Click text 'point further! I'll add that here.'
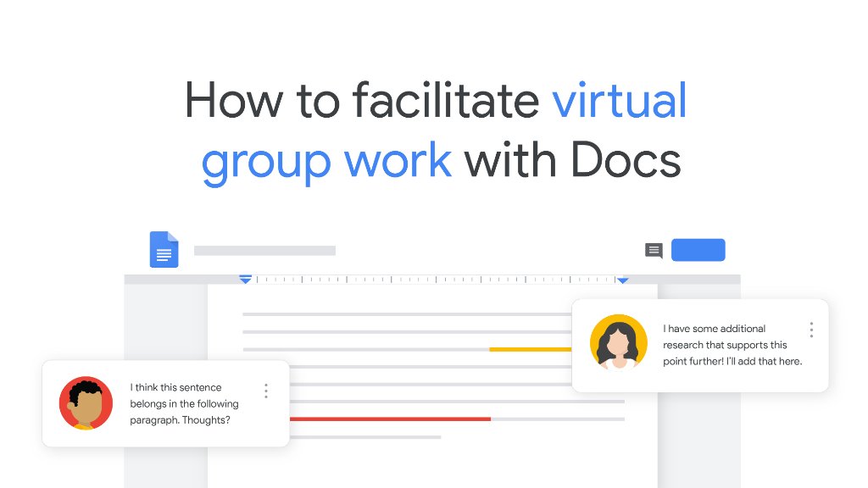868x488 pixels. [732, 361]
